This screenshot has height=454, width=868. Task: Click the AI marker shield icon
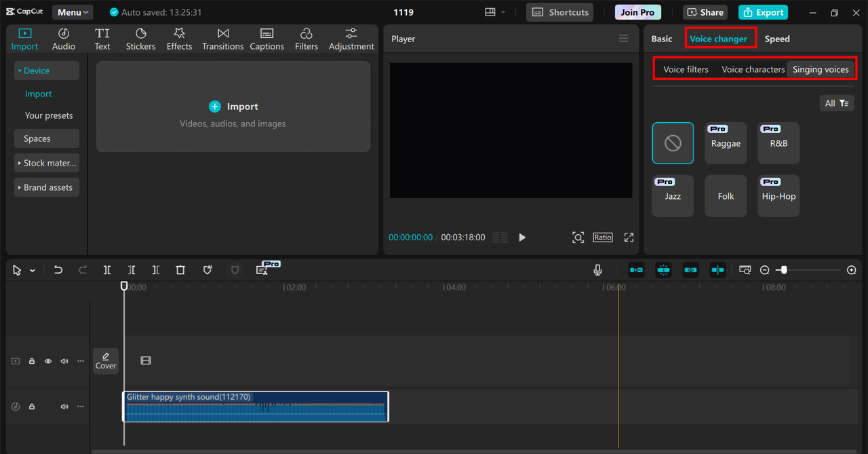pyautogui.click(x=208, y=270)
